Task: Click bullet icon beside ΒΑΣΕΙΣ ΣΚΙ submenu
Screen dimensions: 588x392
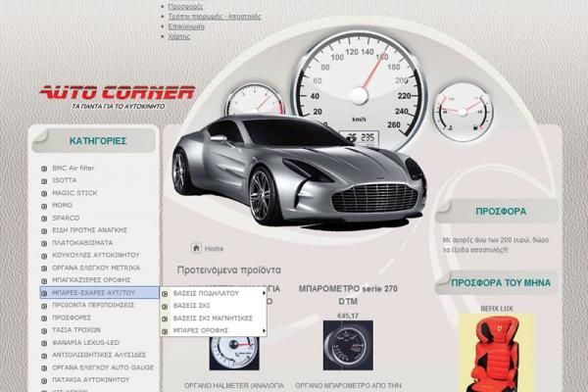Action: 165,307
